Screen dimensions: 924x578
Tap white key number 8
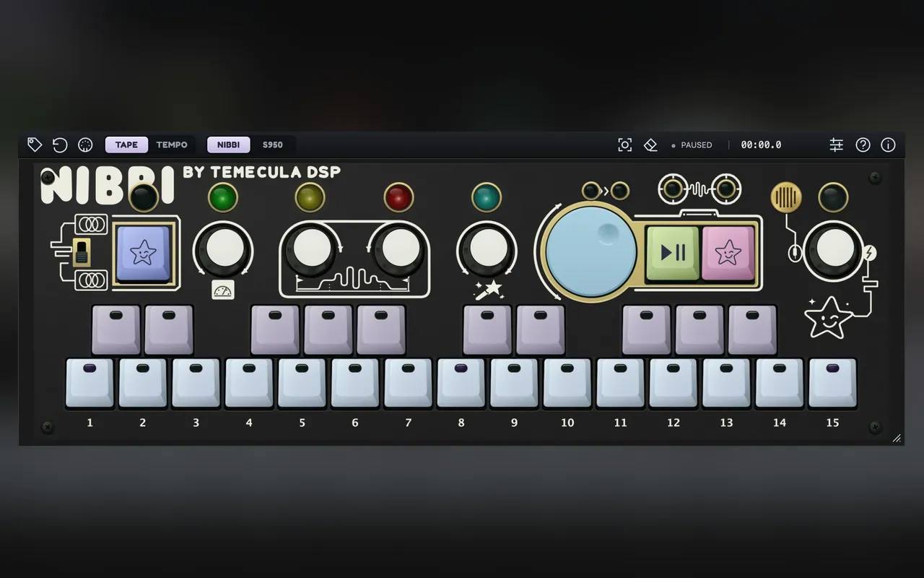[461, 383]
